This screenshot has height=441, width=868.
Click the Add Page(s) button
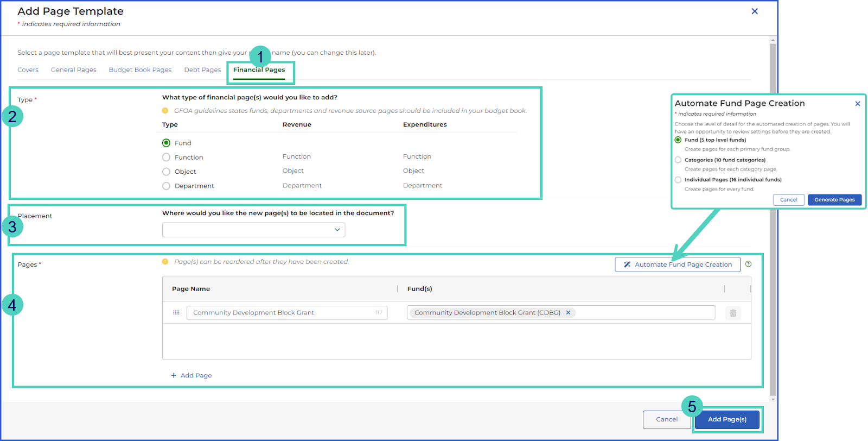click(x=727, y=419)
